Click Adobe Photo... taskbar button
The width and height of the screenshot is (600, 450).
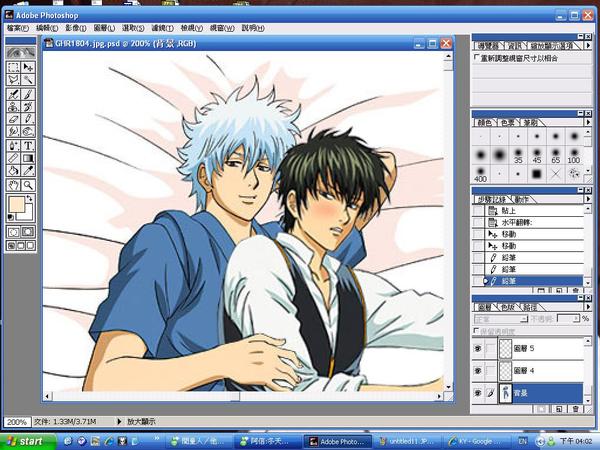(337, 442)
